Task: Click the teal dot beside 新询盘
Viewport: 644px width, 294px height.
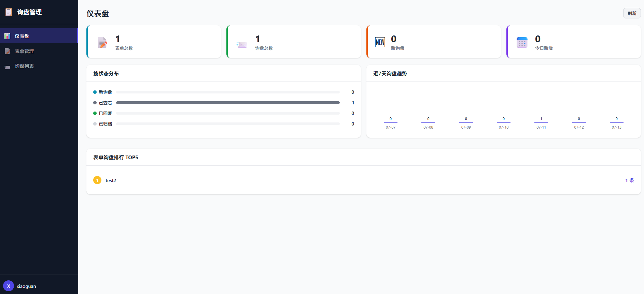Action: [95, 92]
